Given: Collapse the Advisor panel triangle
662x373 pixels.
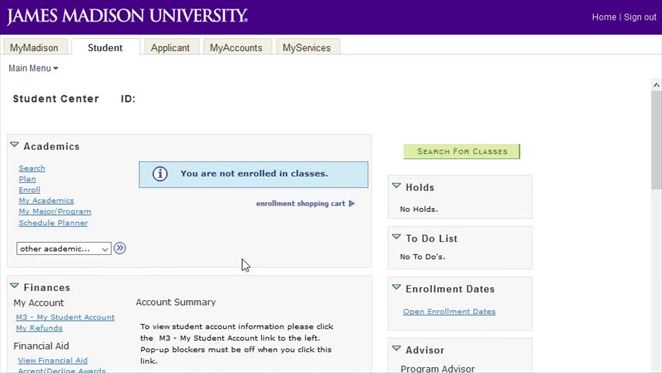Looking at the screenshot, I should 396,348.
